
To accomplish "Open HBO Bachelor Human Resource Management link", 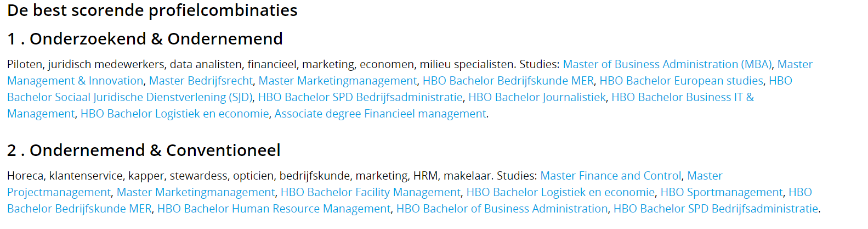I will (x=274, y=209).
